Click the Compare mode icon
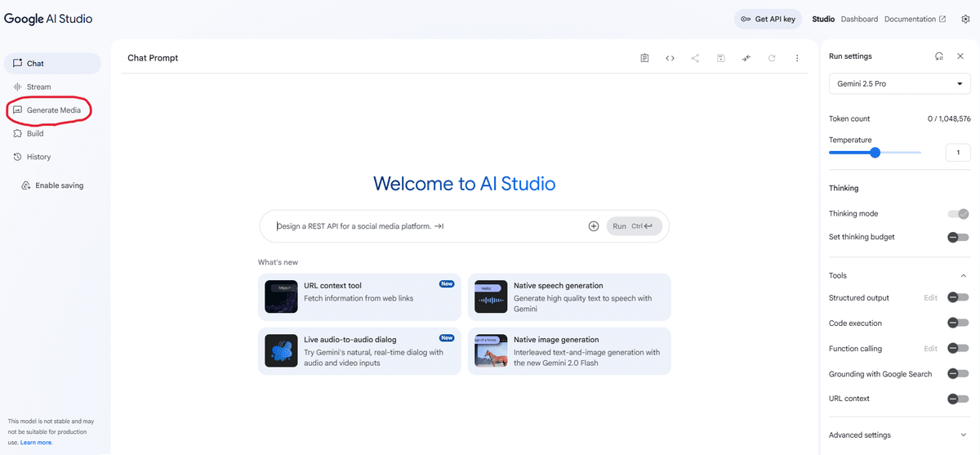980x455 pixels. coord(746,58)
